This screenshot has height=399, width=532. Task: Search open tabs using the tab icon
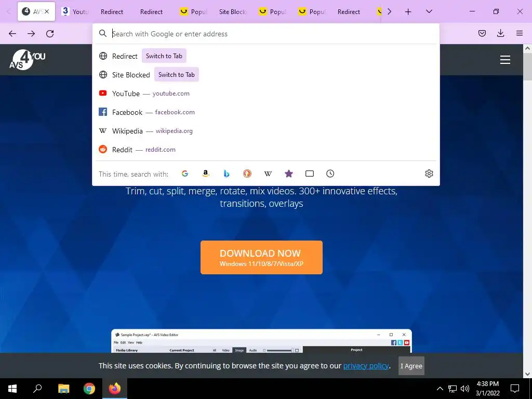310,174
